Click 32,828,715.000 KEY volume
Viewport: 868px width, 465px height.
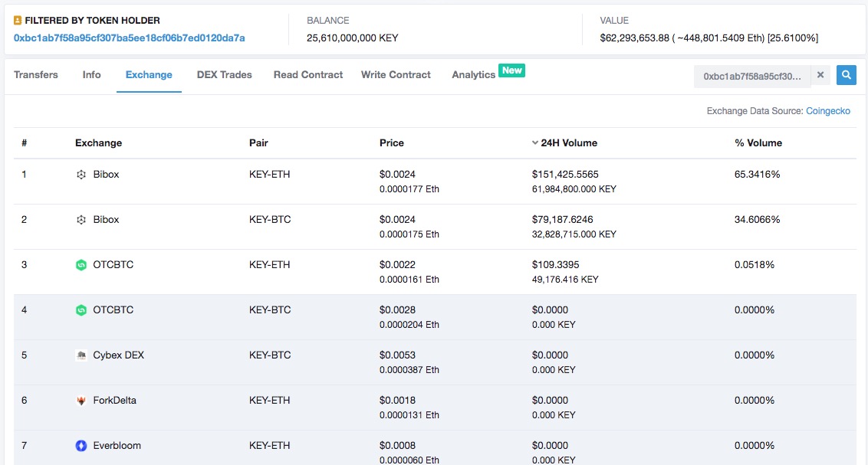574,234
